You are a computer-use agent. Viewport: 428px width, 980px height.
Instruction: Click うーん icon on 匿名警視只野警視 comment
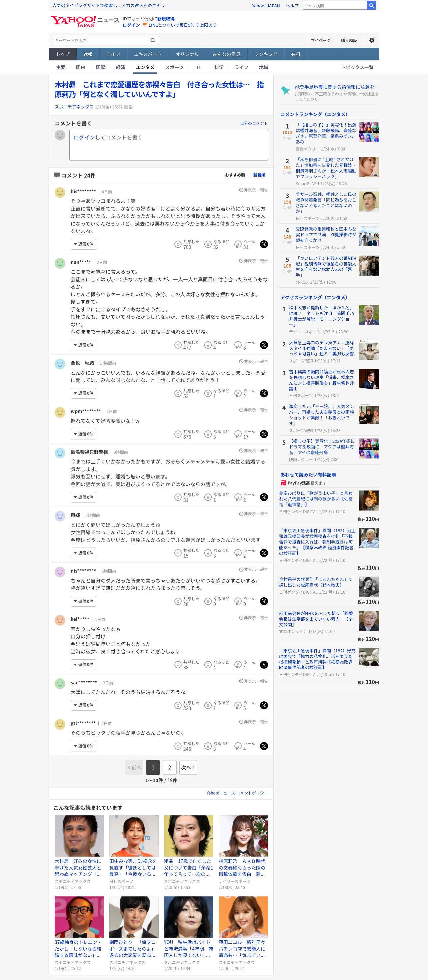tap(238, 497)
